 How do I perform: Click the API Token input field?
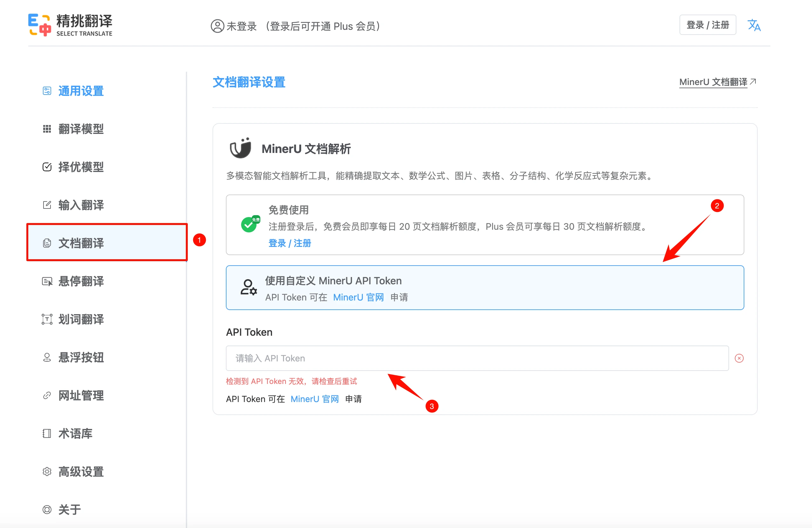[x=478, y=358]
